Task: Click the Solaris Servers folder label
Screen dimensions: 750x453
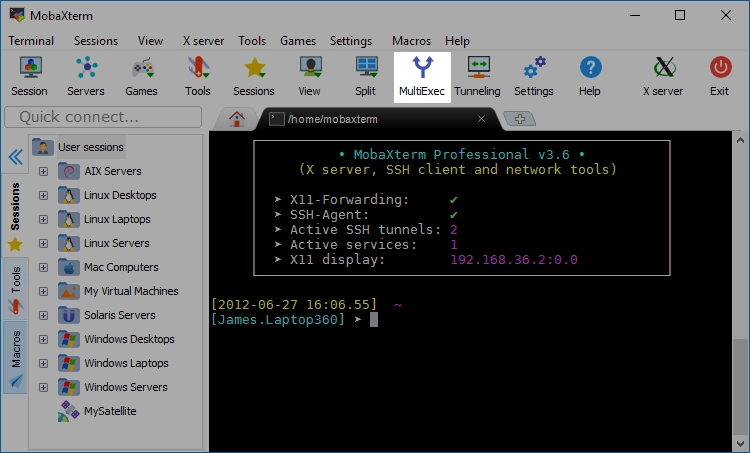Action: click(120, 315)
